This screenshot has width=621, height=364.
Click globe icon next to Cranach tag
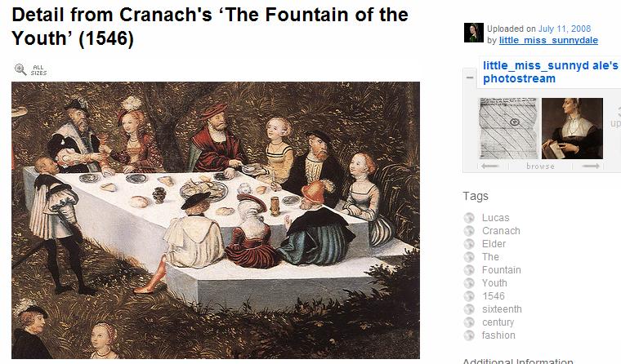pos(469,231)
